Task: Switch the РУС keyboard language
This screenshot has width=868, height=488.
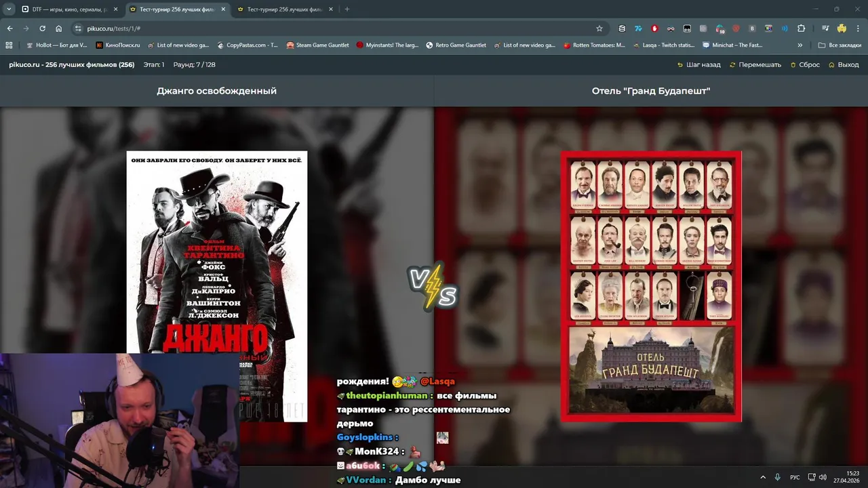Action: [x=795, y=477]
